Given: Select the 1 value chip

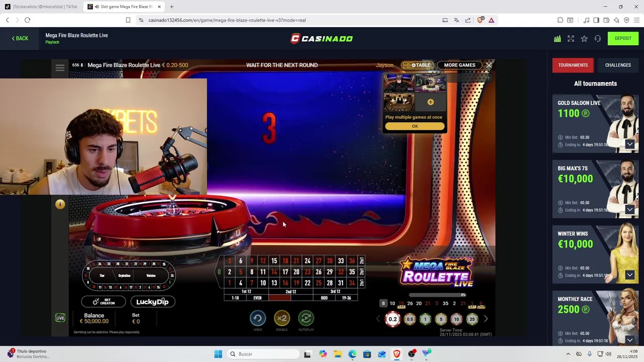Looking at the screenshot, I should point(425,319).
